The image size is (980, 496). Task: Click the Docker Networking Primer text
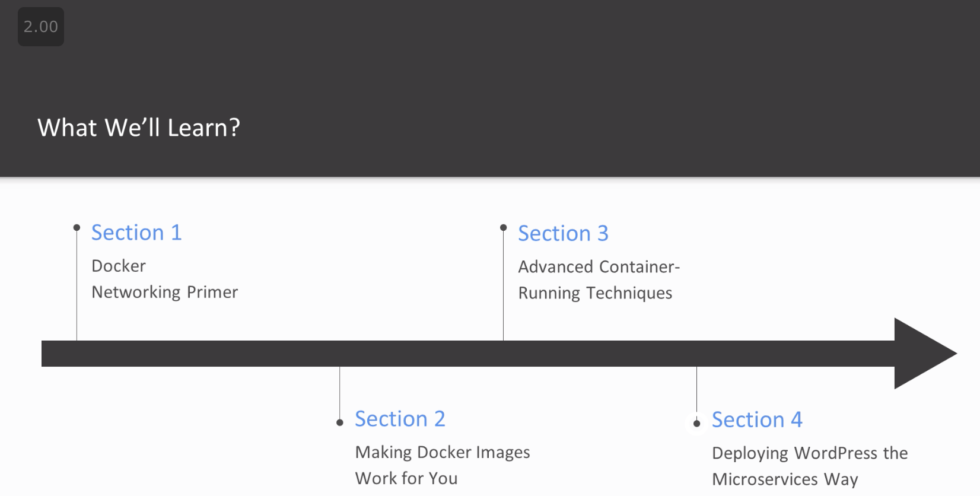[164, 279]
